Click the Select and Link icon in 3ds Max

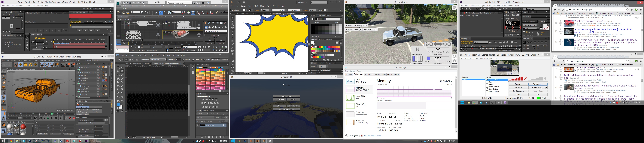click(x=119, y=13)
